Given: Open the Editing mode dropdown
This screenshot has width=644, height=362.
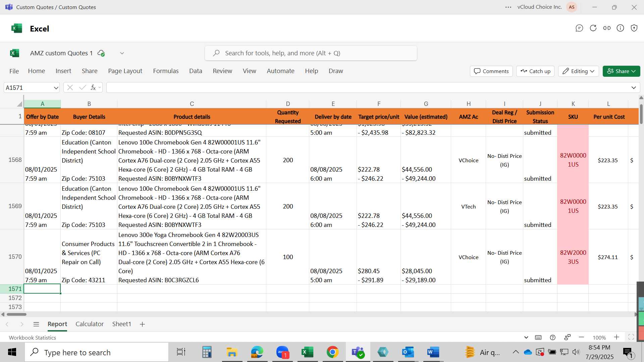Looking at the screenshot, I should (578, 71).
